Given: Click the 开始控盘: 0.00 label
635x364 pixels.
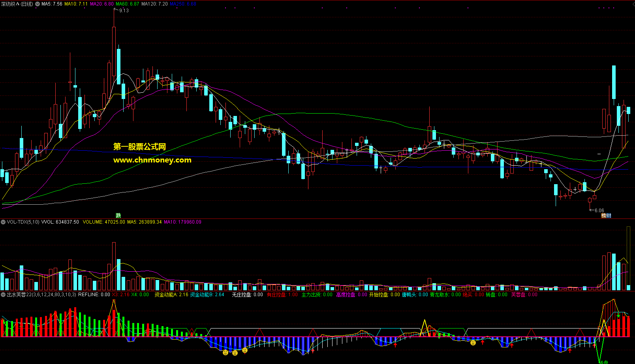Looking at the screenshot, I should click(x=384, y=295).
